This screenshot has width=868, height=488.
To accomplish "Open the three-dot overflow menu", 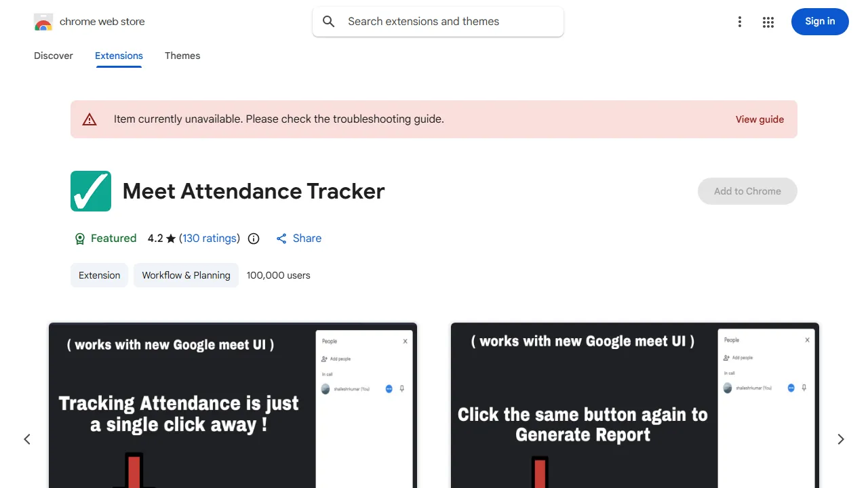I will pyautogui.click(x=739, y=22).
